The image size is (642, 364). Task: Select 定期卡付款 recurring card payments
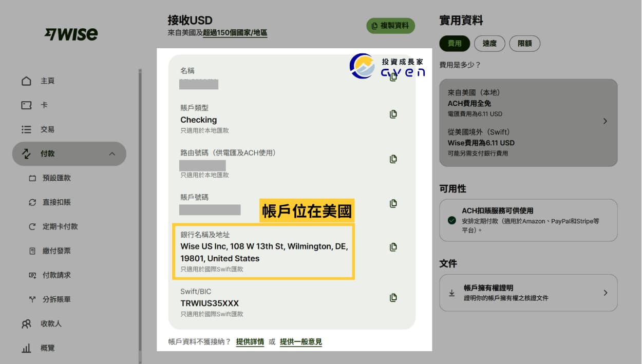point(60,226)
